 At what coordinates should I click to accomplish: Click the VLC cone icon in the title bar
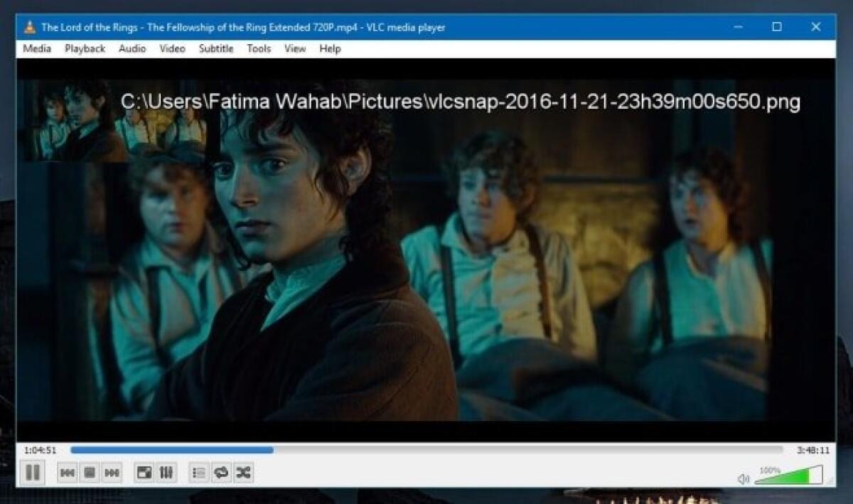click(29, 27)
